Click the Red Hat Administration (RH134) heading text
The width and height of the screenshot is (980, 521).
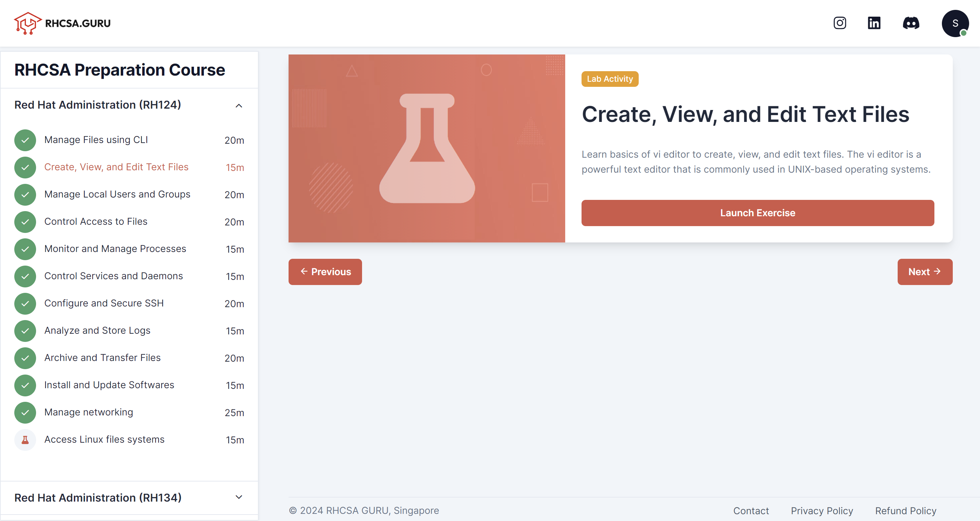point(98,498)
